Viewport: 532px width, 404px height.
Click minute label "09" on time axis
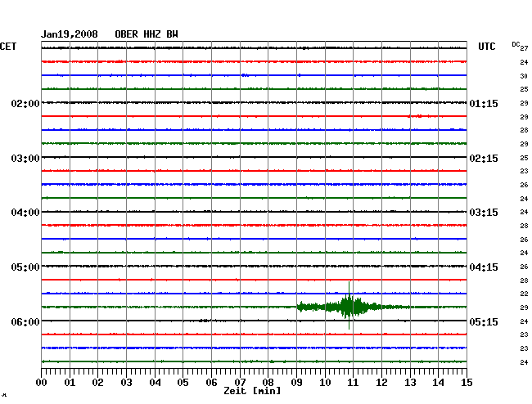(296, 383)
